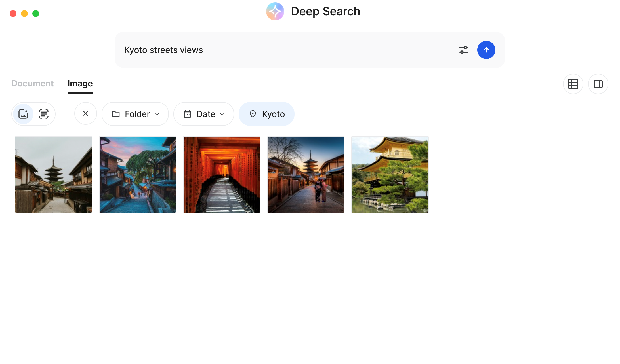Open the torii gates pathway thumbnail
This screenshot has height=364, width=620.
pyautogui.click(x=221, y=174)
